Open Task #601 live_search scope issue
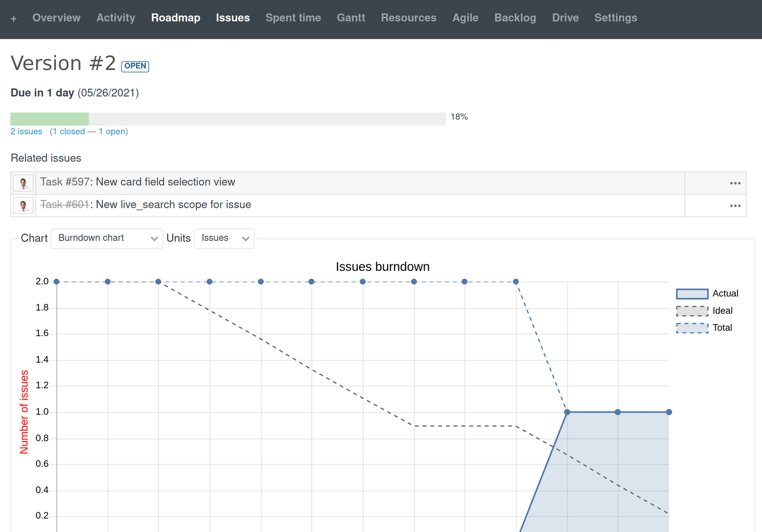Image resolution: width=762 pixels, height=532 pixels. [173, 205]
